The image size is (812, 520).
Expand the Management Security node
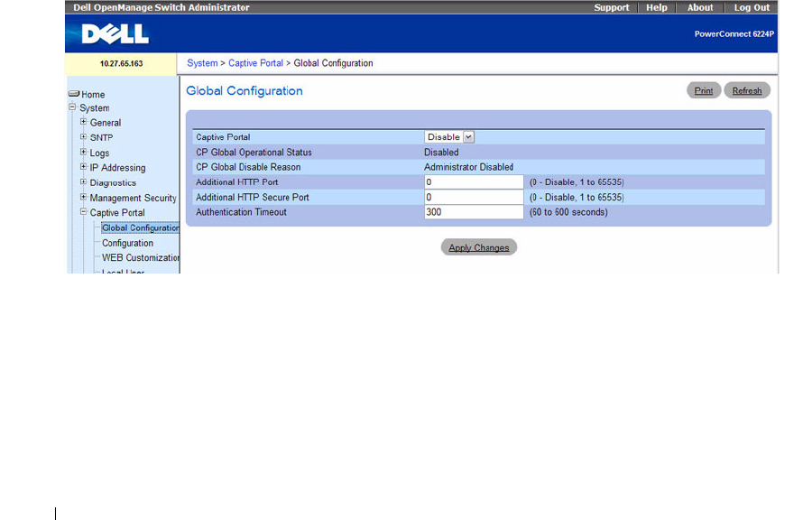(83, 197)
